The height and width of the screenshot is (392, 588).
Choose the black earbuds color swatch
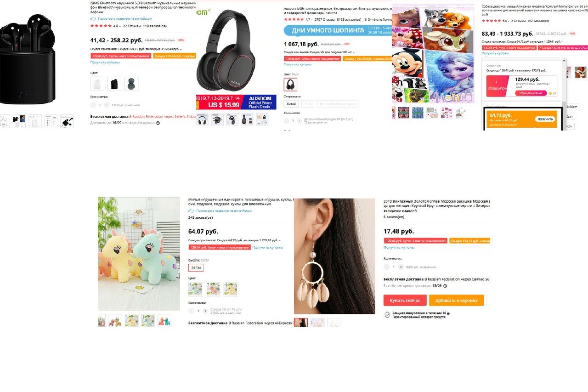(x=114, y=84)
